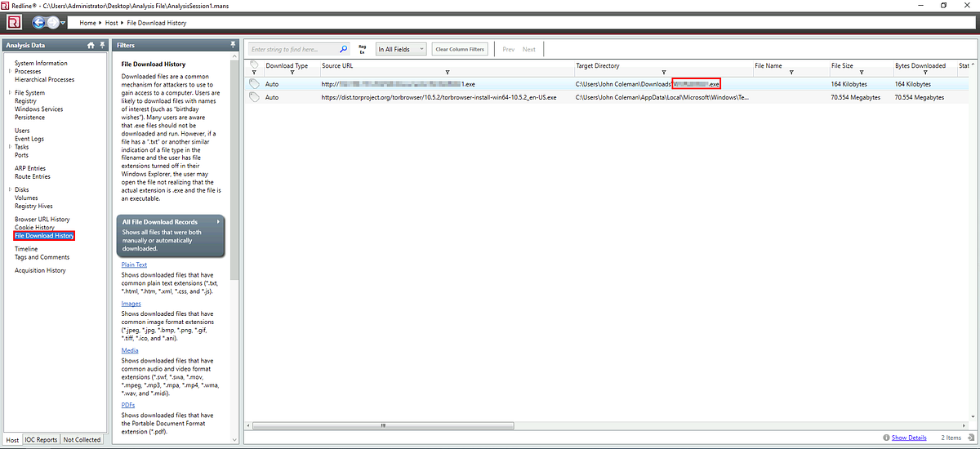Click the Next button
Image resolution: width=980 pixels, height=449 pixels.
[x=529, y=49]
